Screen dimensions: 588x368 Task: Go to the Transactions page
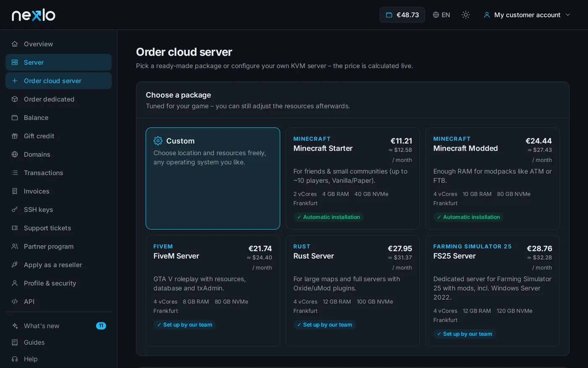pyautogui.click(x=59, y=173)
